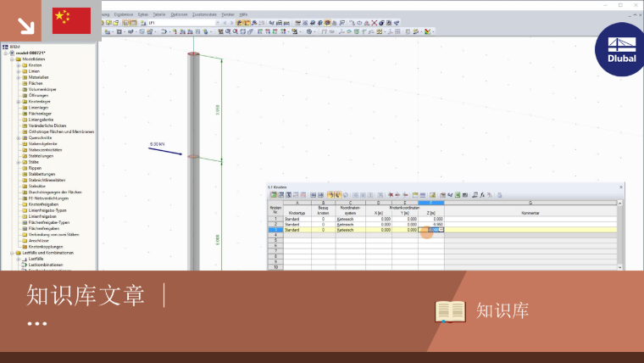Click the Z coordinate input field in row 3
Viewport: 644px width, 363px height.
click(431, 230)
